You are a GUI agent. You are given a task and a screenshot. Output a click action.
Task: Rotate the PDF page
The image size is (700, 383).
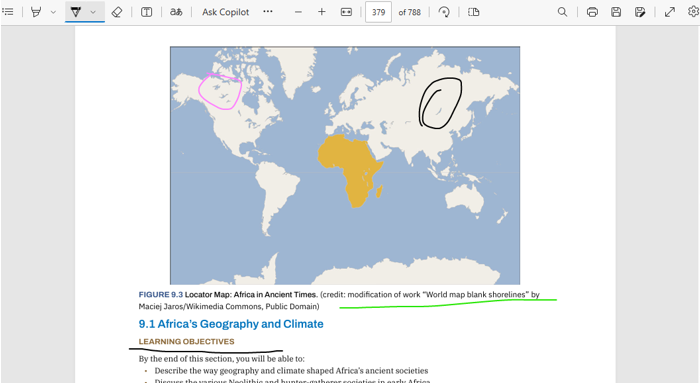444,12
